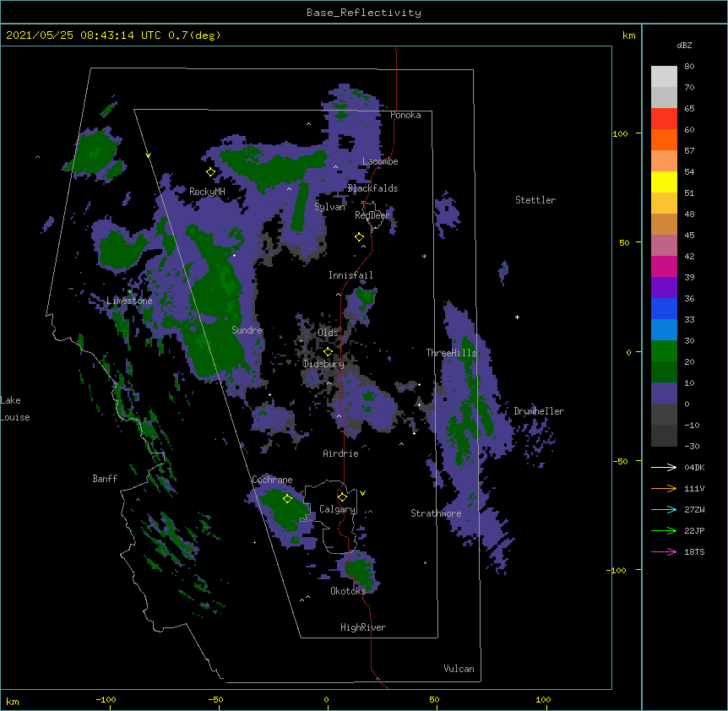Select the Drumheller label
728x711 pixels.
pyautogui.click(x=539, y=411)
